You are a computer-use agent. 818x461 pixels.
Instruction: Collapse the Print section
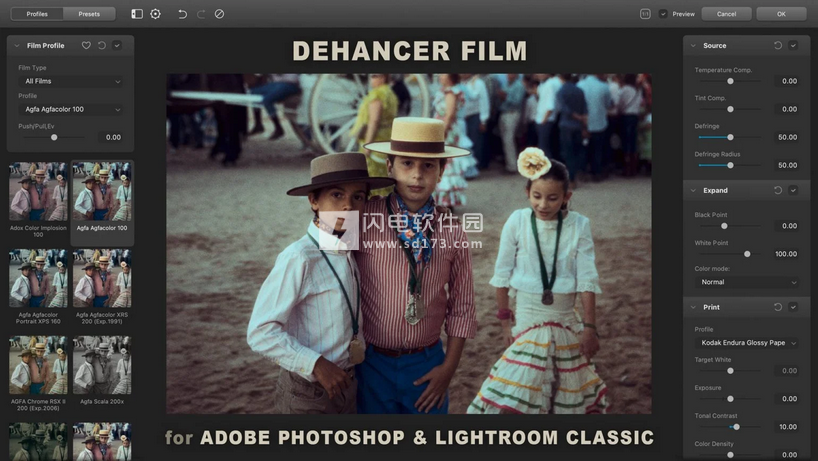[x=693, y=307]
